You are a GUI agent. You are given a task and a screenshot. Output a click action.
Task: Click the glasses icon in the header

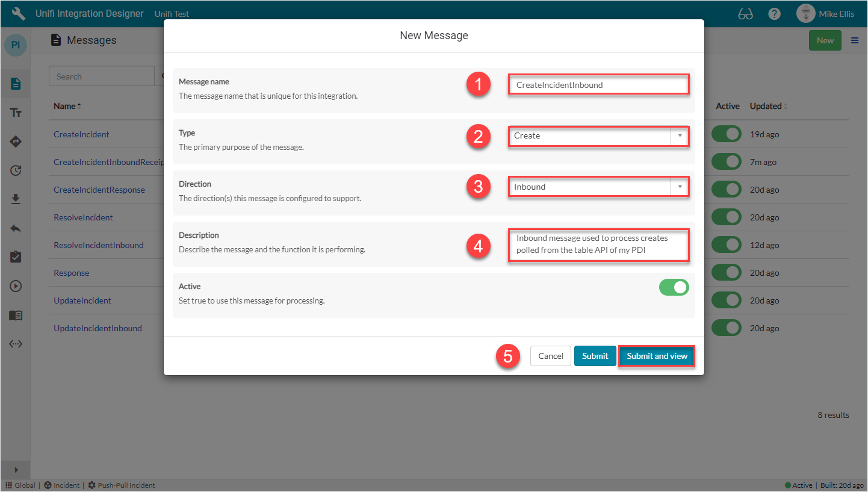pos(745,14)
